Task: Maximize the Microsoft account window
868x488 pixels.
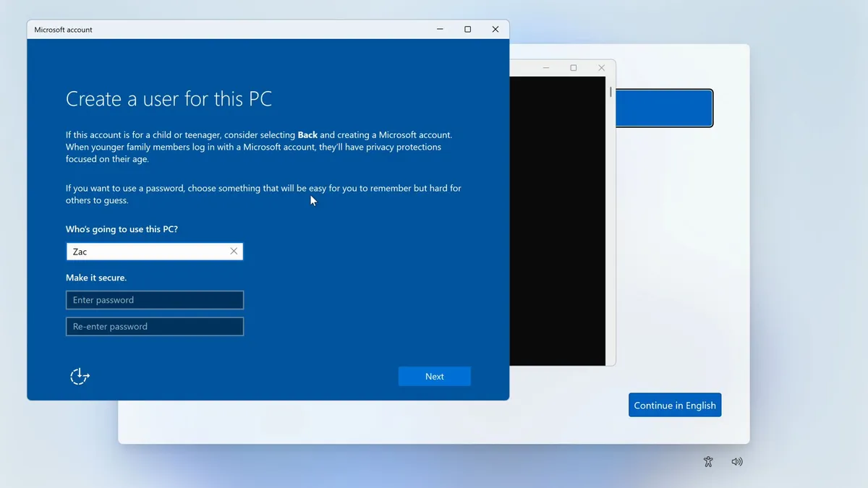Action: click(467, 29)
